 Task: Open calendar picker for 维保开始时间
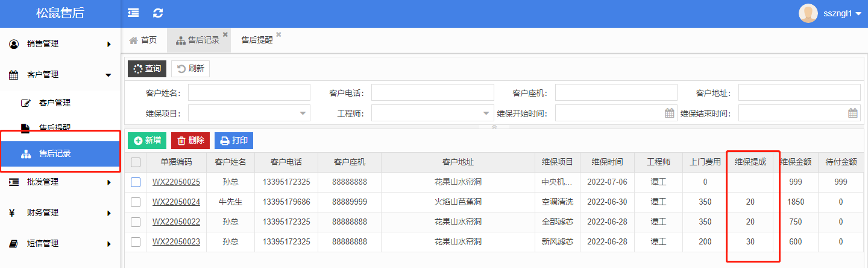(x=669, y=113)
